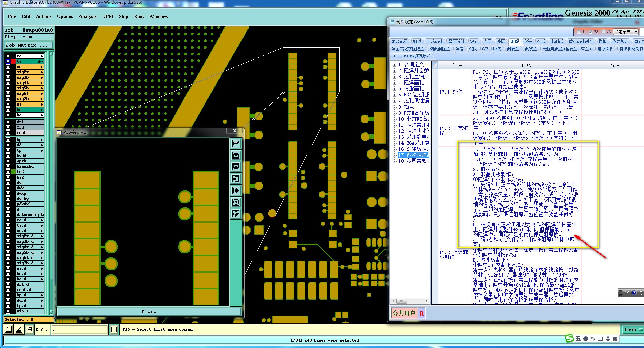Click the hand icon on the cs layer row
This screenshot has height=348, width=644.
pyautogui.click(x=42, y=67)
